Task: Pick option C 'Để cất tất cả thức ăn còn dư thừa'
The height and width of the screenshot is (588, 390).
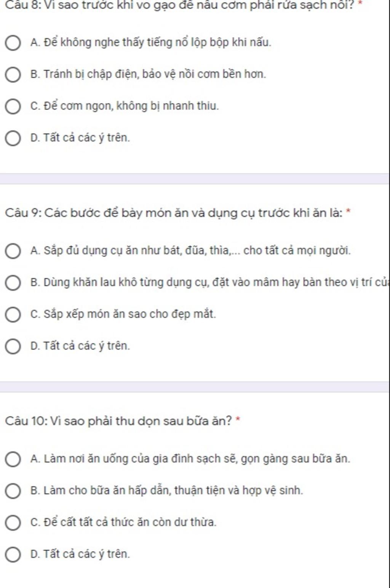Action: [13, 523]
